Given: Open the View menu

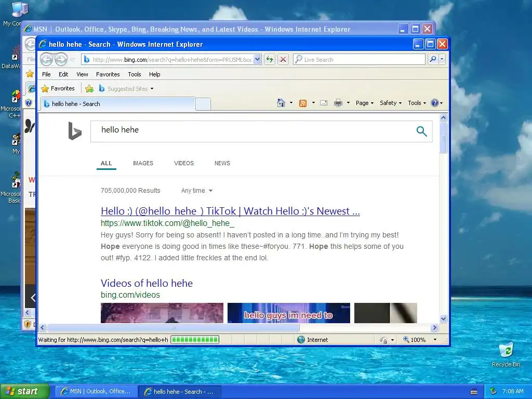Looking at the screenshot, I should point(82,74).
